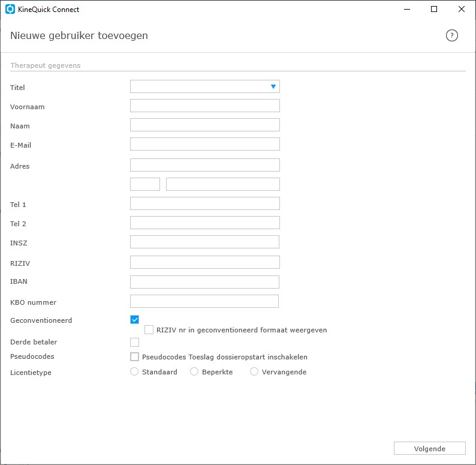Pick the Vervangende license option

254,371
